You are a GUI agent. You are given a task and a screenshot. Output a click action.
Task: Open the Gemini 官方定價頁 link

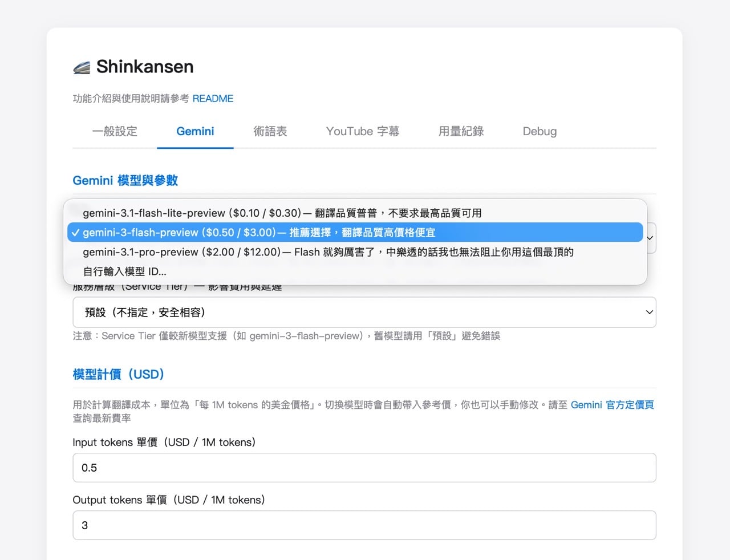[612, 405]
